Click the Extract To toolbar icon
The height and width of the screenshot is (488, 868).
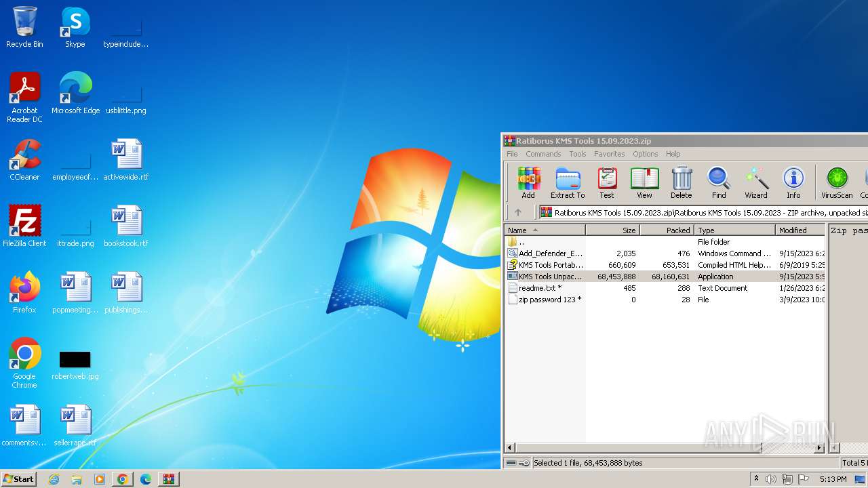click(x=568, y=183)
